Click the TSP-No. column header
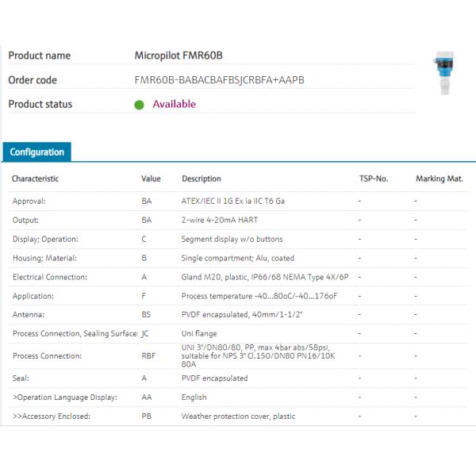 pos(373,179)
